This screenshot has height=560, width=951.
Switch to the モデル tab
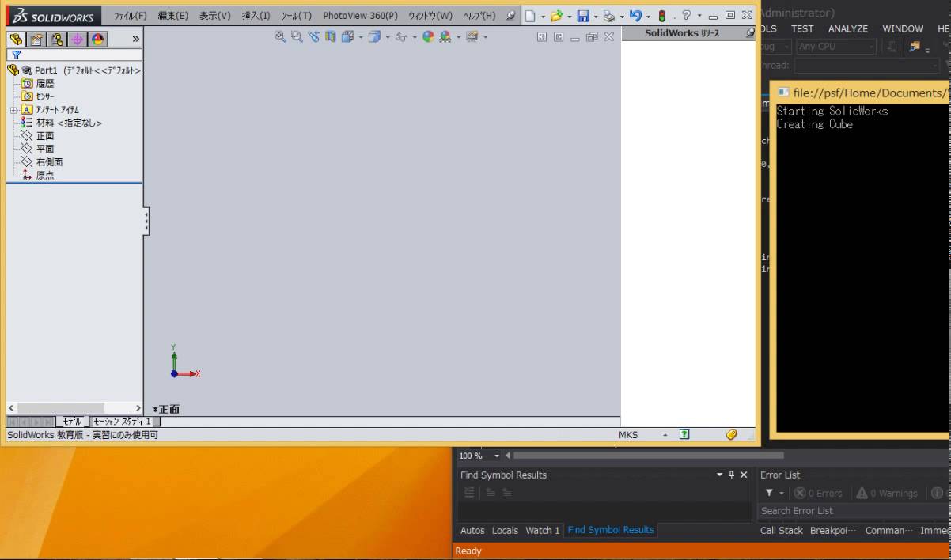pyautogui.click(x=71, y=422)
